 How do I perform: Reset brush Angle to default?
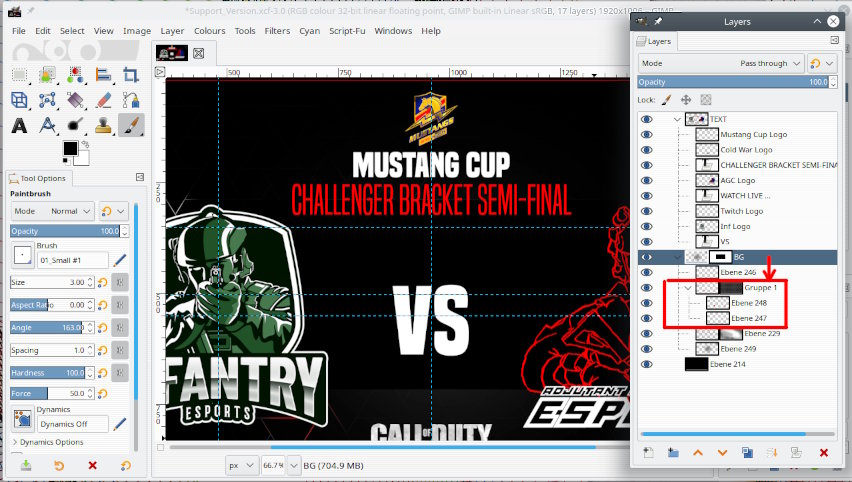coord(102,328)
